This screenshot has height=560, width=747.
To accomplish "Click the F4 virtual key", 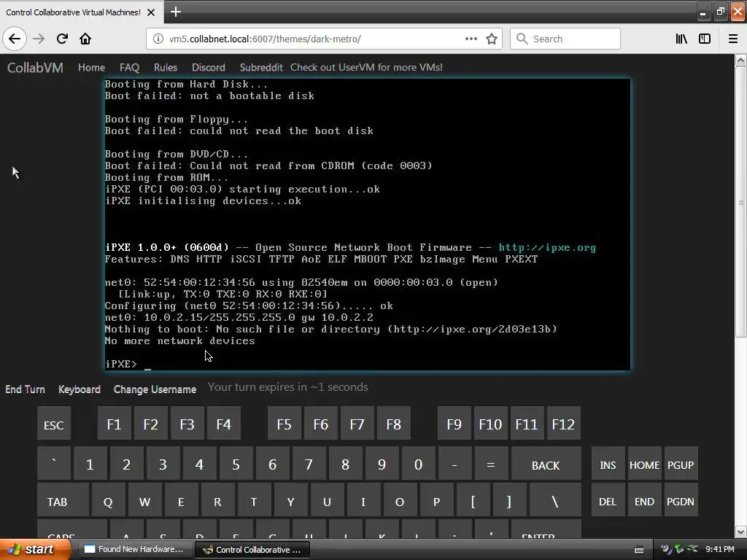I will click(x=223, y=424).
